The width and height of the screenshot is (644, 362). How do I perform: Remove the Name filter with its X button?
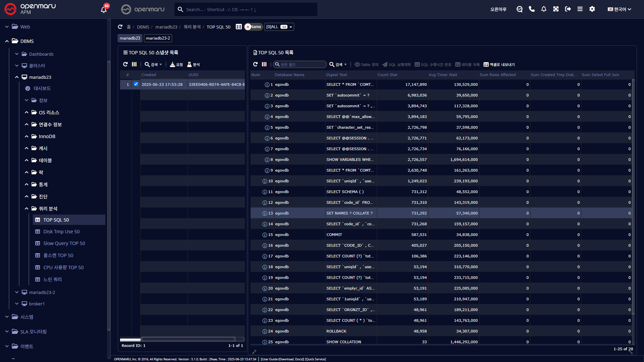pos(248,27)
